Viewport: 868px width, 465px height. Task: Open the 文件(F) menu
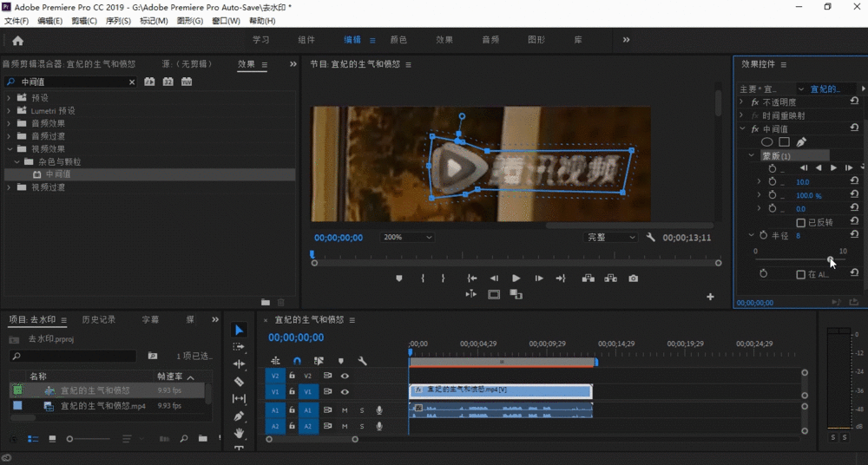(x=16, y=21)
